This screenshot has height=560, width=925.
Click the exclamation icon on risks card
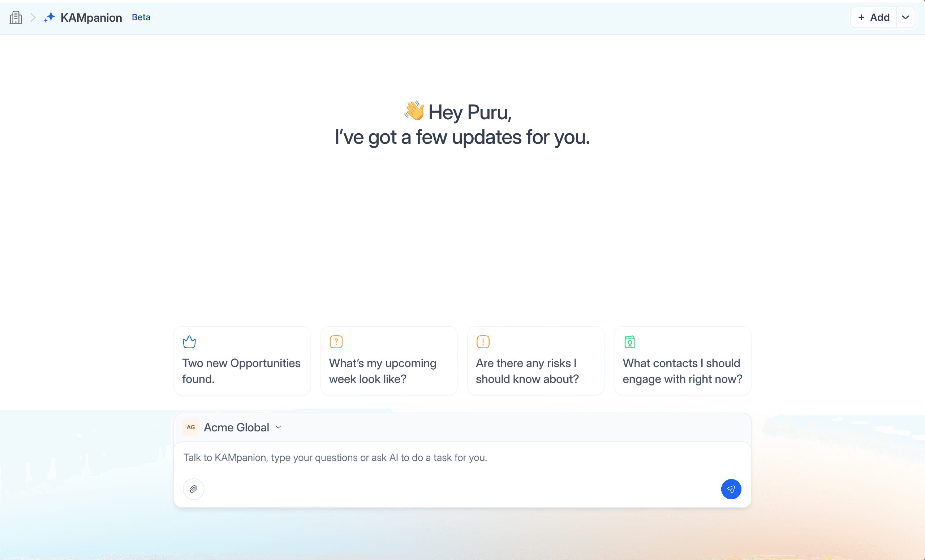tap(483, 341)
